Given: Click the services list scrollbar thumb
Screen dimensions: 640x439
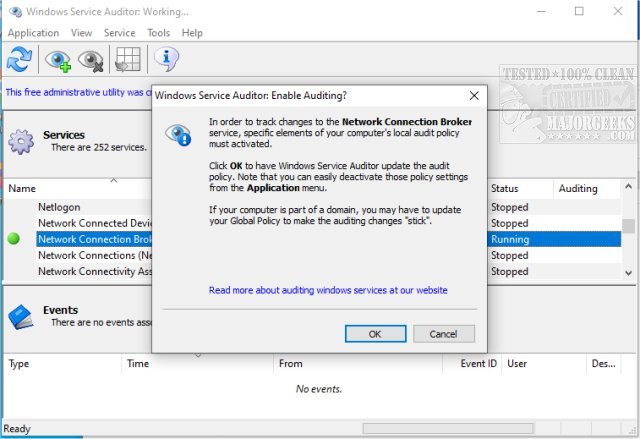Looking at the screenshot, I should [x=628, y=226].
